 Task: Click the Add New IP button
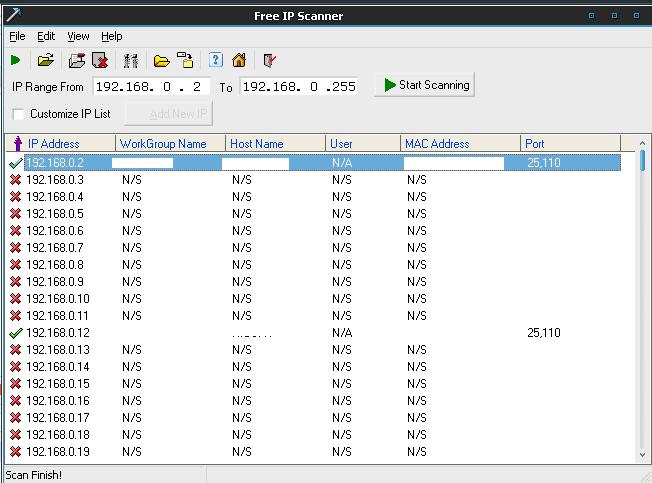(169, 114)
